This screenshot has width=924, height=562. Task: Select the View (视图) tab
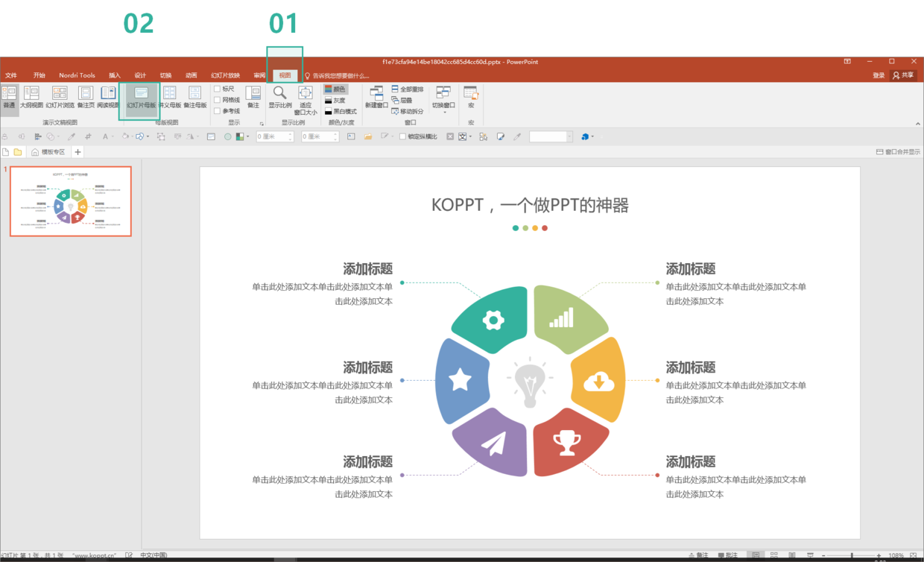(x=285, y=75)
